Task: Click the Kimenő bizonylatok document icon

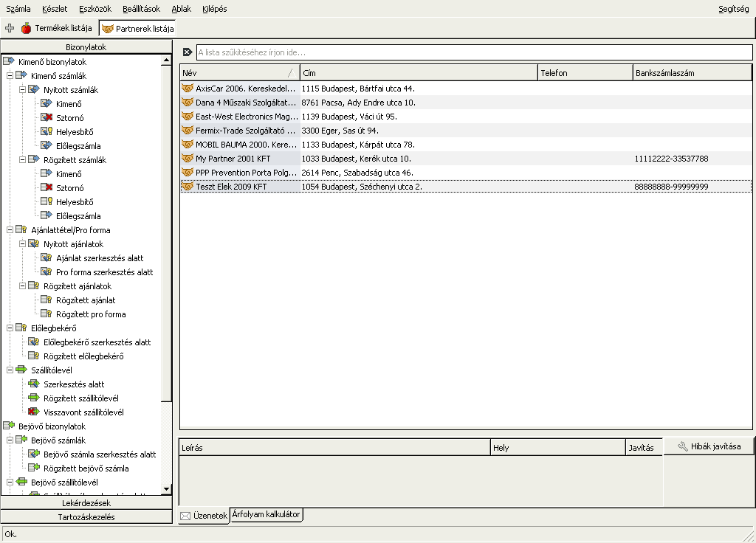Action: [9, 61]
